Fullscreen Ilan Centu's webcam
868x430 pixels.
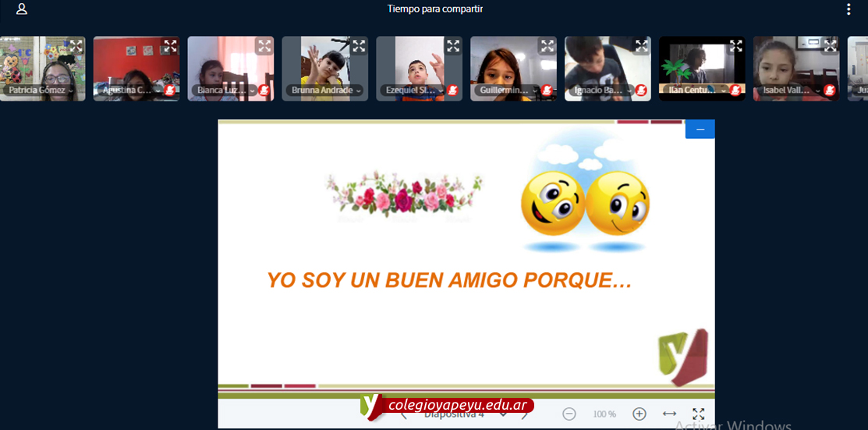[735, 46]
